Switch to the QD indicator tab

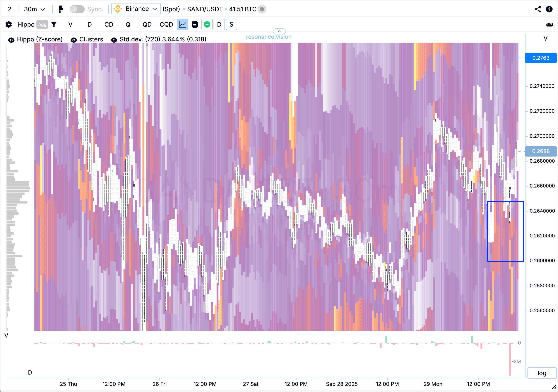tap(147, 25)
